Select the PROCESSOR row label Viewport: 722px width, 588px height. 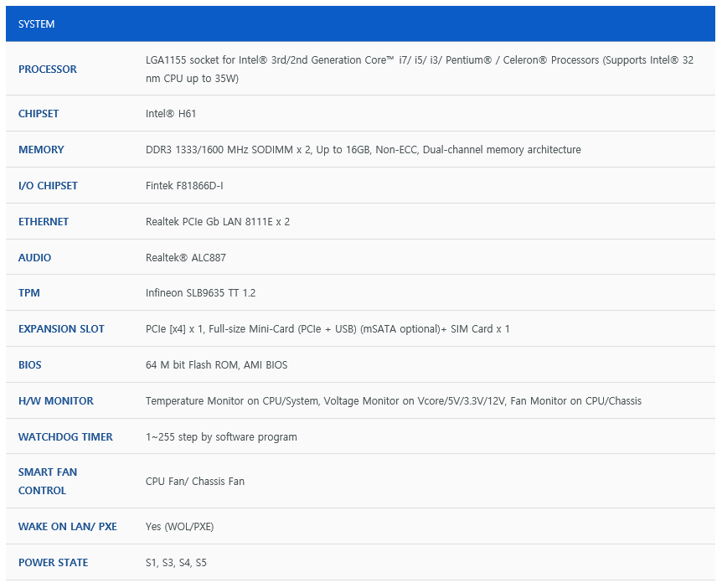point(48,70)
